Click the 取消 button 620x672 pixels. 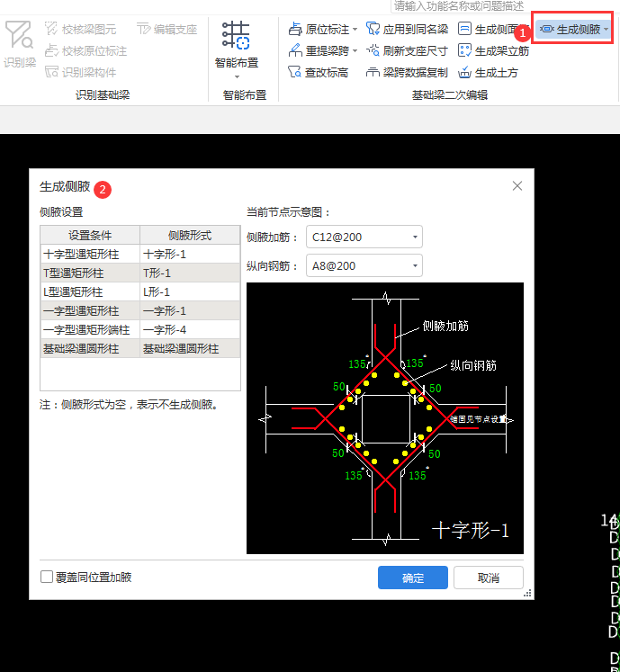(489, 578)
